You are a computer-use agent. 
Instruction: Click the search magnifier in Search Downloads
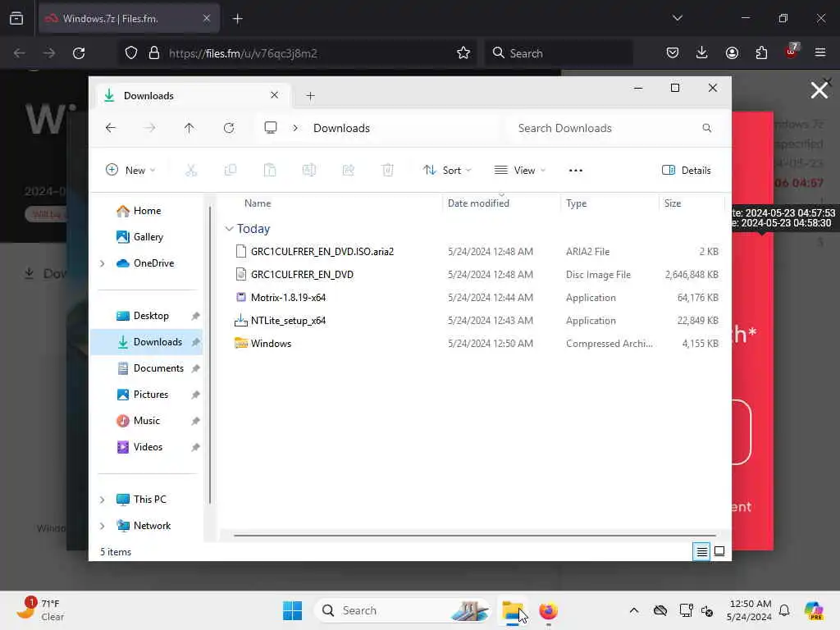(x=706, y=128)
